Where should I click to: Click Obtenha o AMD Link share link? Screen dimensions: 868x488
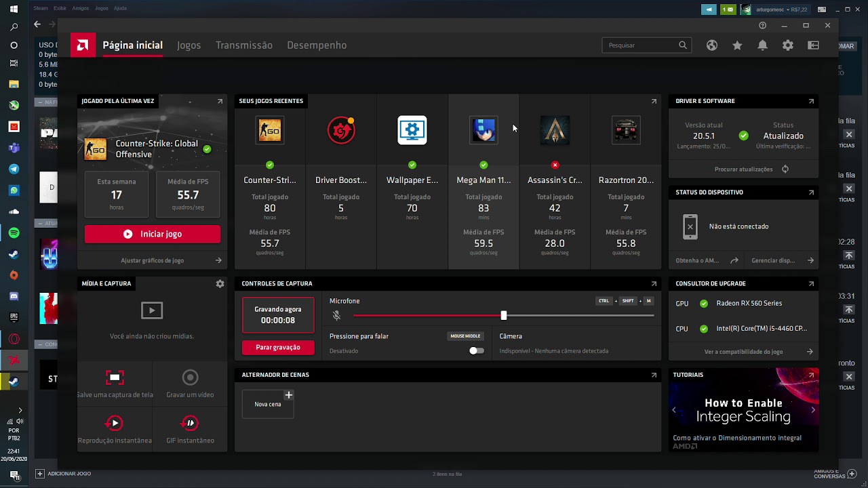pyautogui.click(x=707, y=260)
